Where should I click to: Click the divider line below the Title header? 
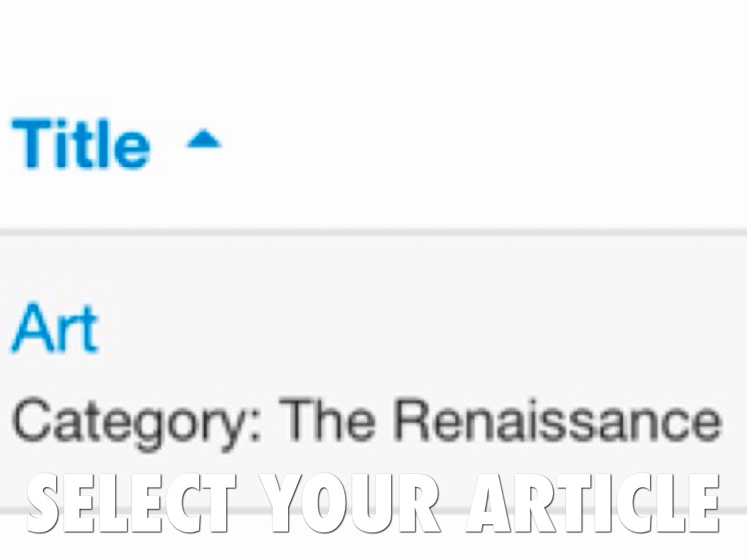(x=373, y=232)
